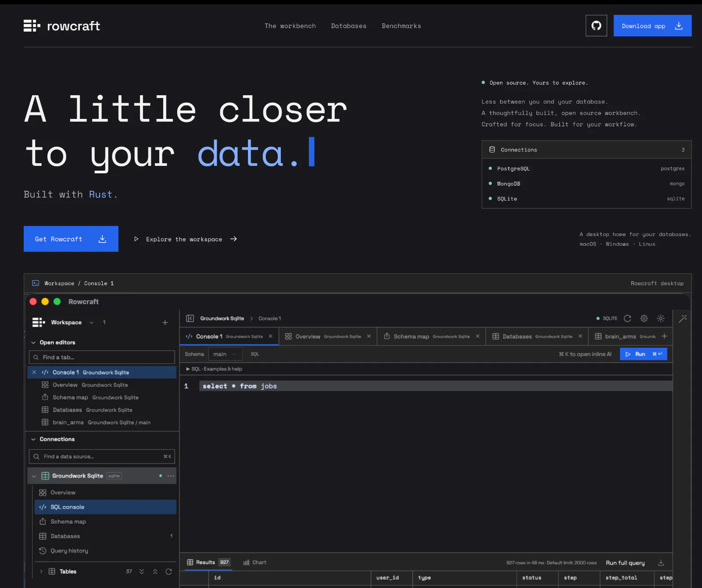Select SQL console in the sidebar
Viewport: 702px width, 588px height.
pyautogui.click(x=105, y=507)
